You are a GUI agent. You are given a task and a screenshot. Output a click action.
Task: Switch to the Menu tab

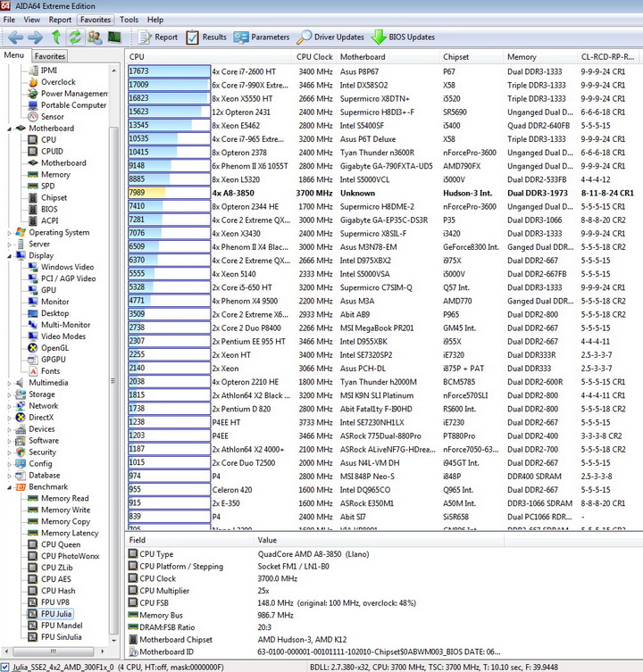click(x=14, y=55)
